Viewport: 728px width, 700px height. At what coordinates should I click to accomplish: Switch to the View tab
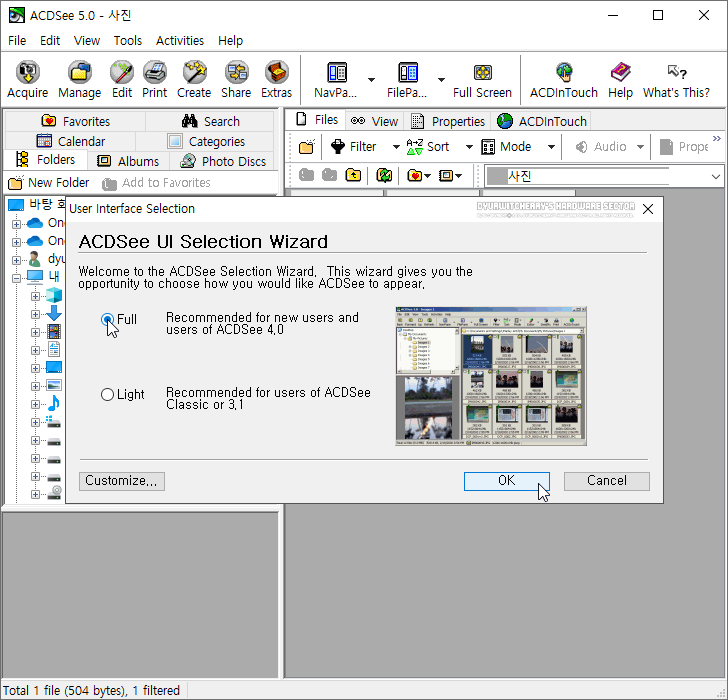374,121
